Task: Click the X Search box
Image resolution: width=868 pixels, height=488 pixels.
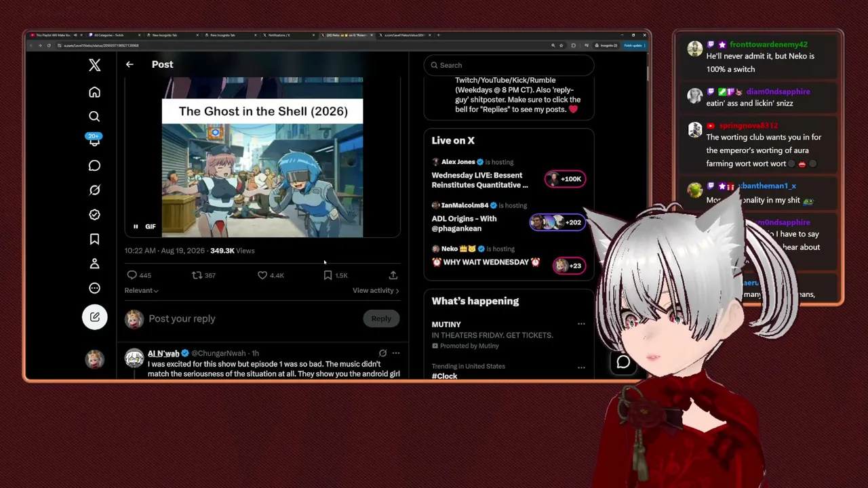Action: (x=509, y=65)
